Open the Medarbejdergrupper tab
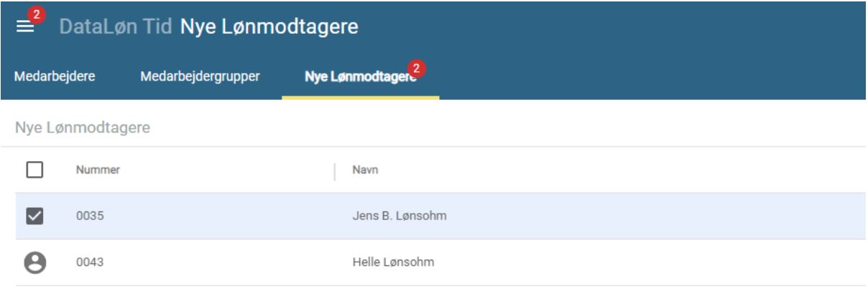Viewport: 868px width, 292px height. 200,76
